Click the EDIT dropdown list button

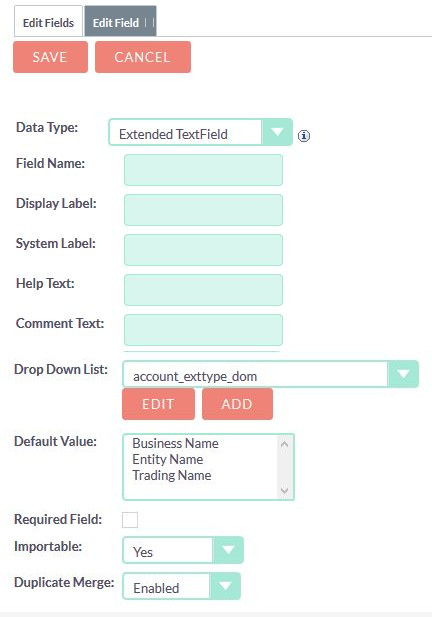click(x=158, y=404)
